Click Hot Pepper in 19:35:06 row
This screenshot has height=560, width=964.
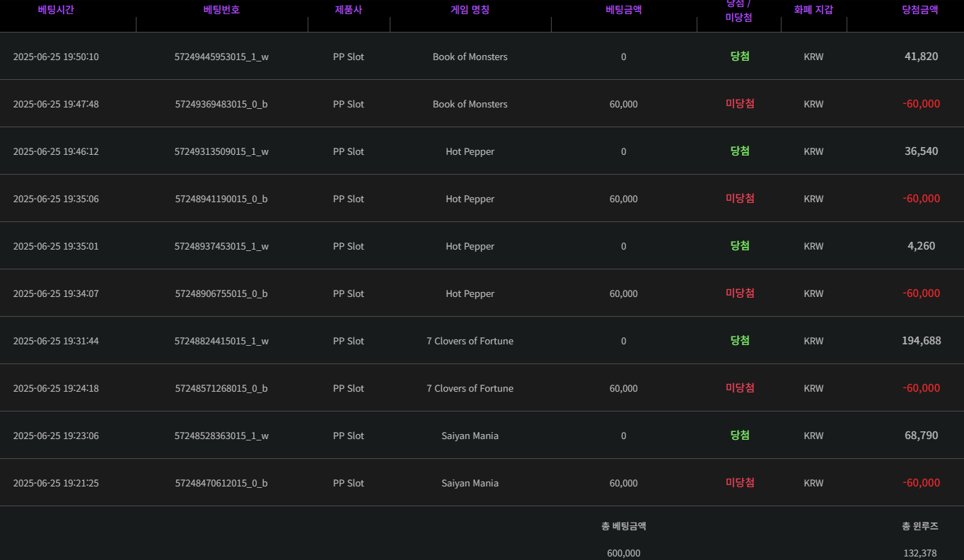tap(470, 199)
